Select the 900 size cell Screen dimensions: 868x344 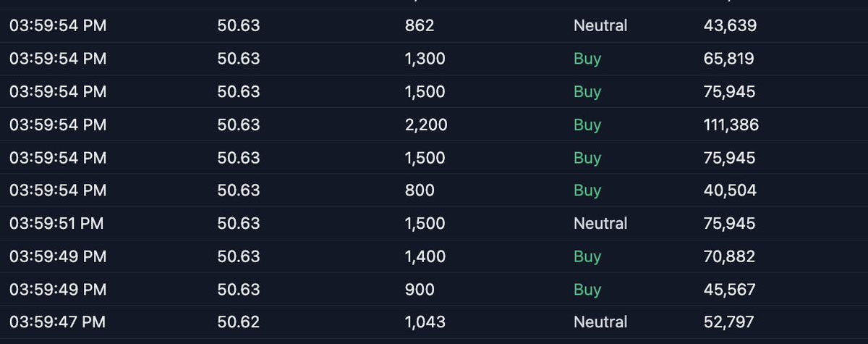[420, 289]
